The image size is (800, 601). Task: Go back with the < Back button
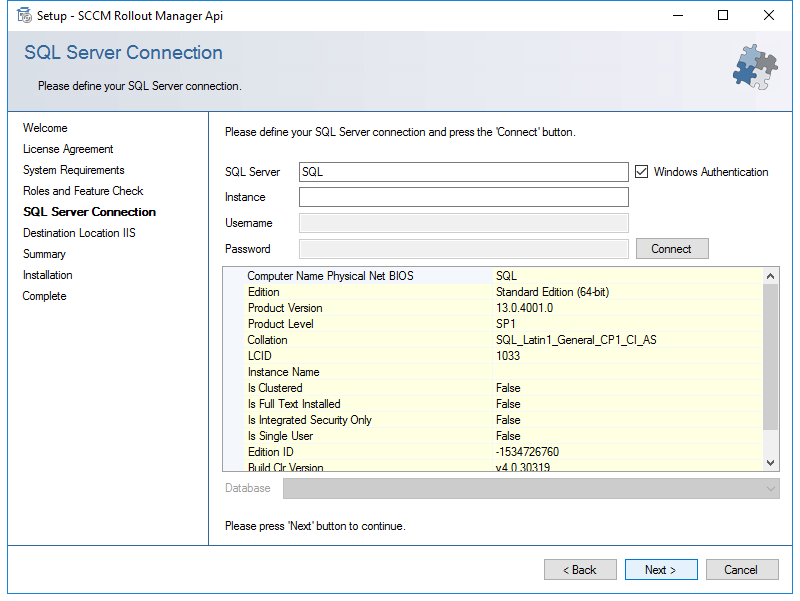(580, 570)
